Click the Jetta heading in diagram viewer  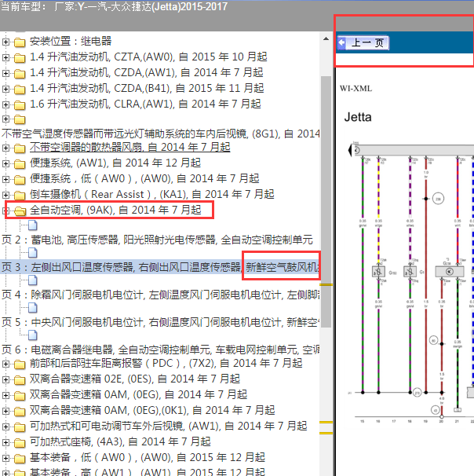pyautogui.click(x=358, y=117)
